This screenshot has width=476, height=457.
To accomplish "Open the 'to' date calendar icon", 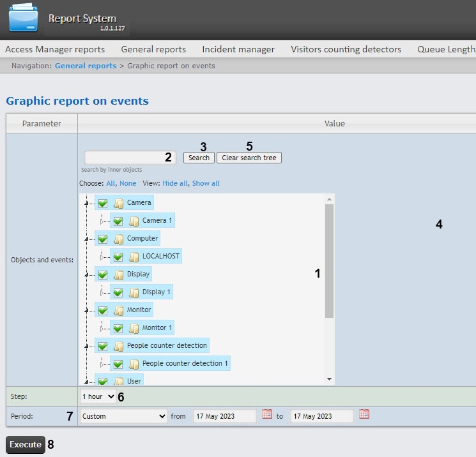I will (364, 415).
